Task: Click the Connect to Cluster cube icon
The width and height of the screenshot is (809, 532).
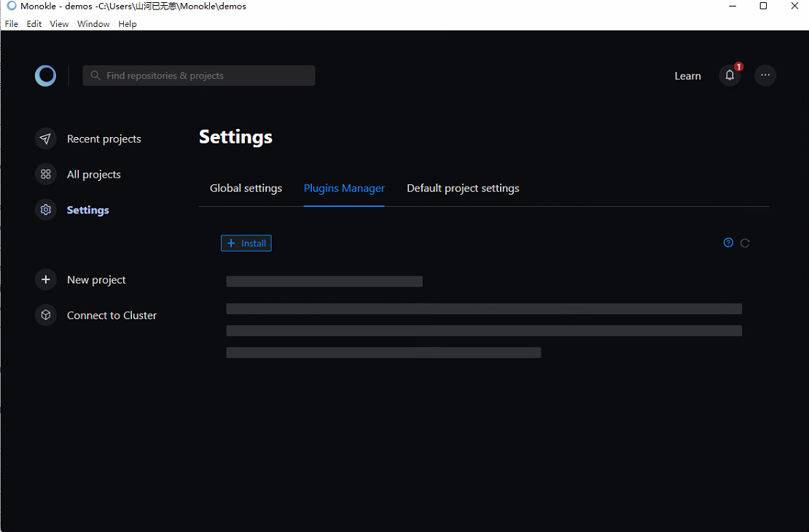Action: pyautogui.click(x=45, y=315)
